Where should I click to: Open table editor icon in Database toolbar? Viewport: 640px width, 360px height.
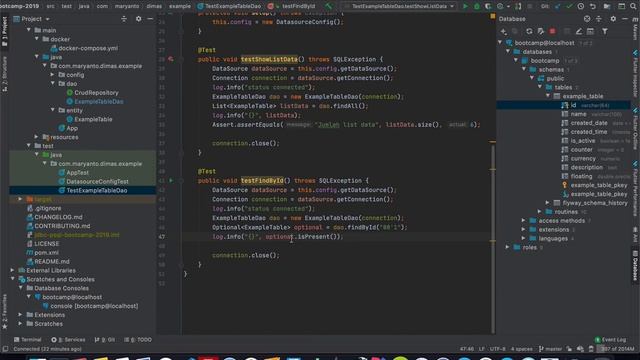coord(590,31)
